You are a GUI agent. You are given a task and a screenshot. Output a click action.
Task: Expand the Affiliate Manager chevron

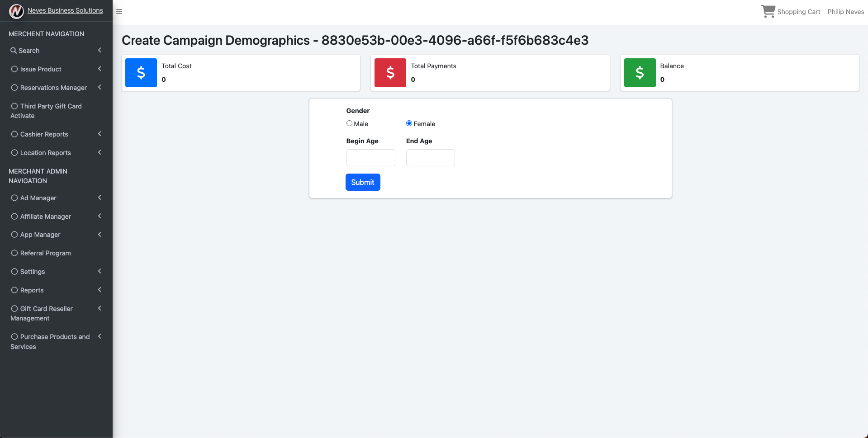(x=100, y=216)
